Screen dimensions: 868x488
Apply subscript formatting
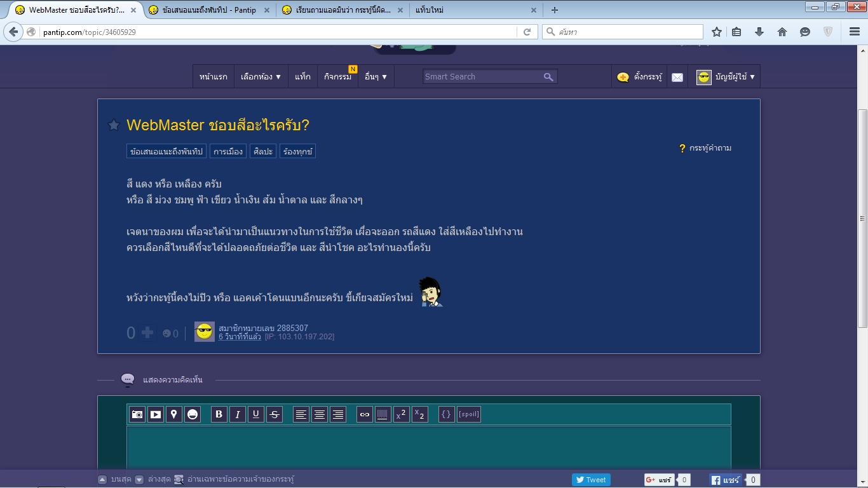[x=420, y=415]
